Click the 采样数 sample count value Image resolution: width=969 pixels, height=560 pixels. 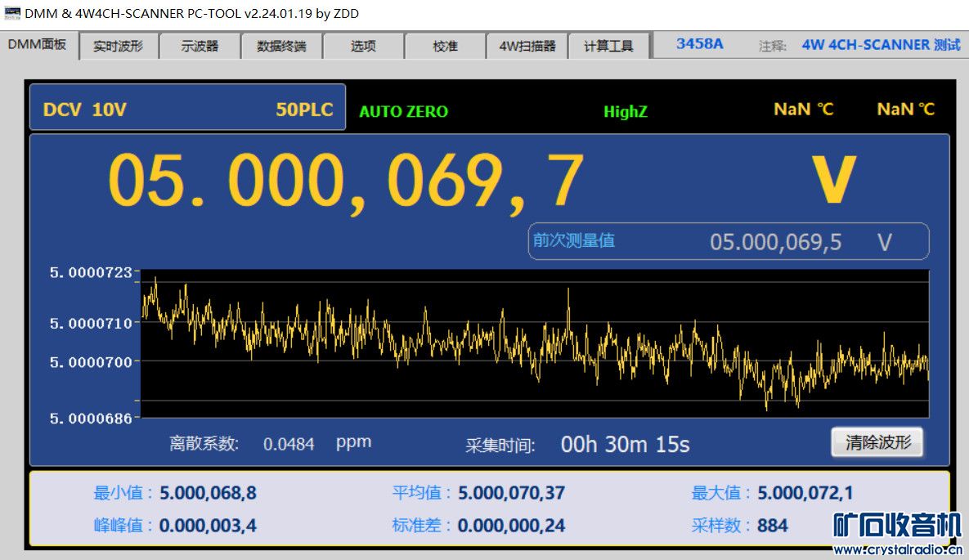pos(772,525)
